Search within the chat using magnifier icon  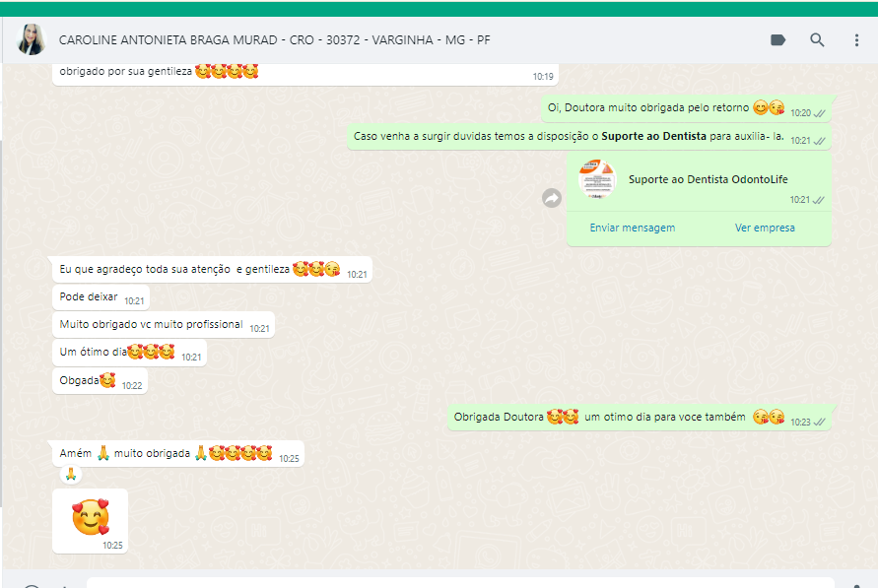click(817, 40)
